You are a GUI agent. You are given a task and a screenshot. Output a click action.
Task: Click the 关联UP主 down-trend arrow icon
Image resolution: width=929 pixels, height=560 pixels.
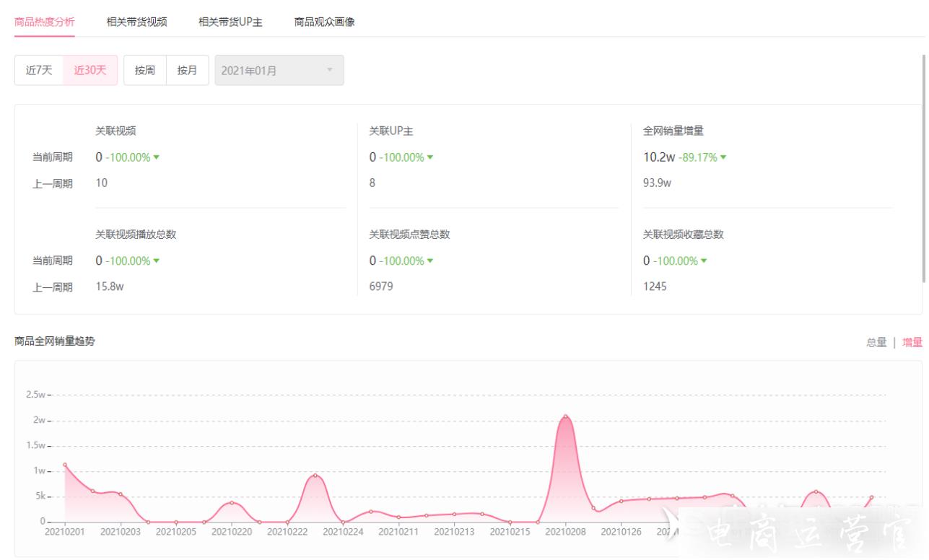(430, 157)
